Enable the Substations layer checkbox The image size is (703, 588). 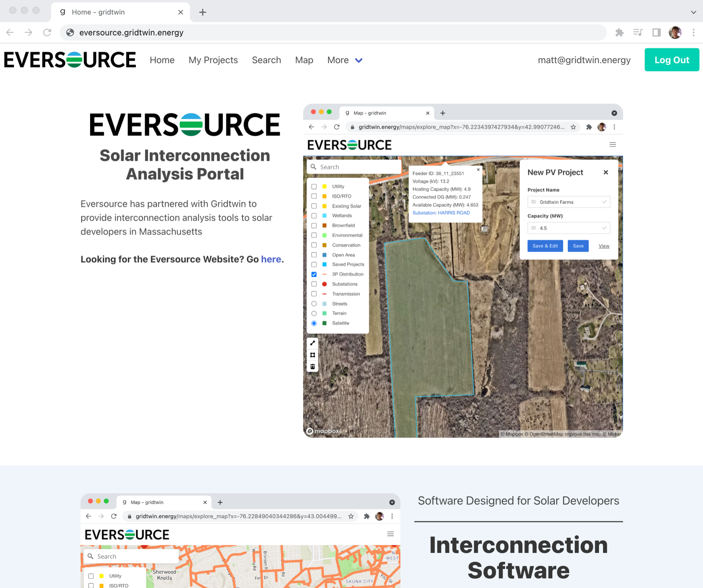(x=314, y=284)
